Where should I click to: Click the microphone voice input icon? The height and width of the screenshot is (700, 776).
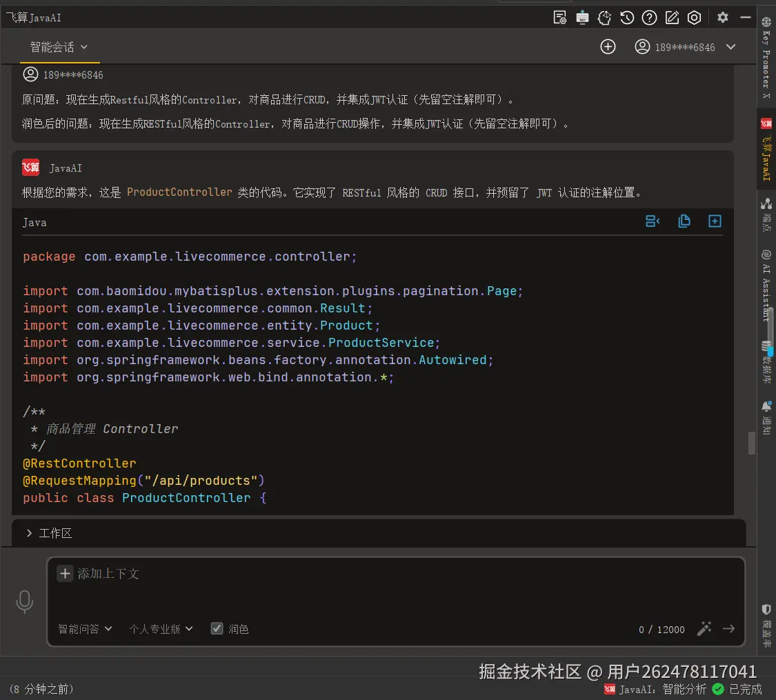click(25, 601)
